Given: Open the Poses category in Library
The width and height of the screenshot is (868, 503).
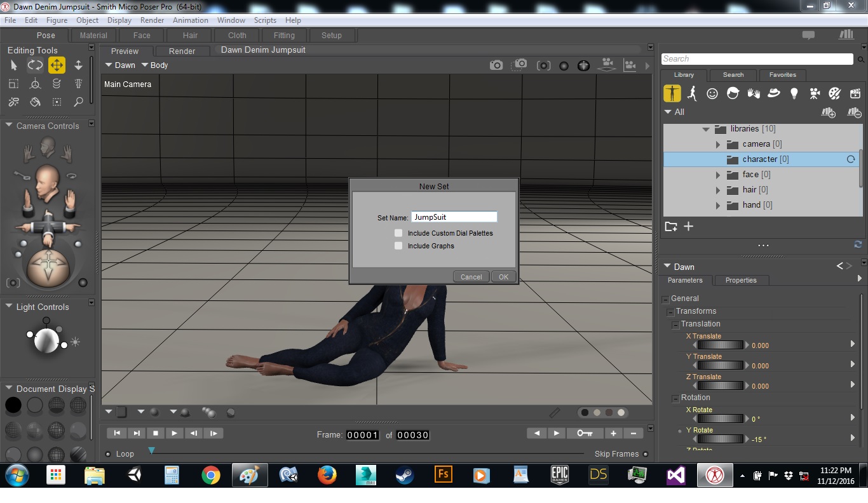Looking at the screenshot, I should click(x=692, y=93).
